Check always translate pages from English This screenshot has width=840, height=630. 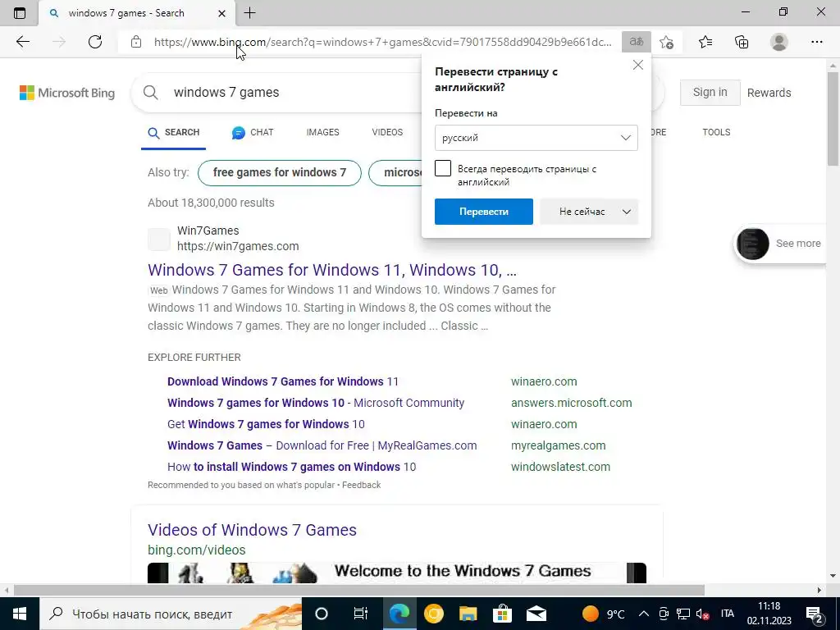[x=442, y=168]
